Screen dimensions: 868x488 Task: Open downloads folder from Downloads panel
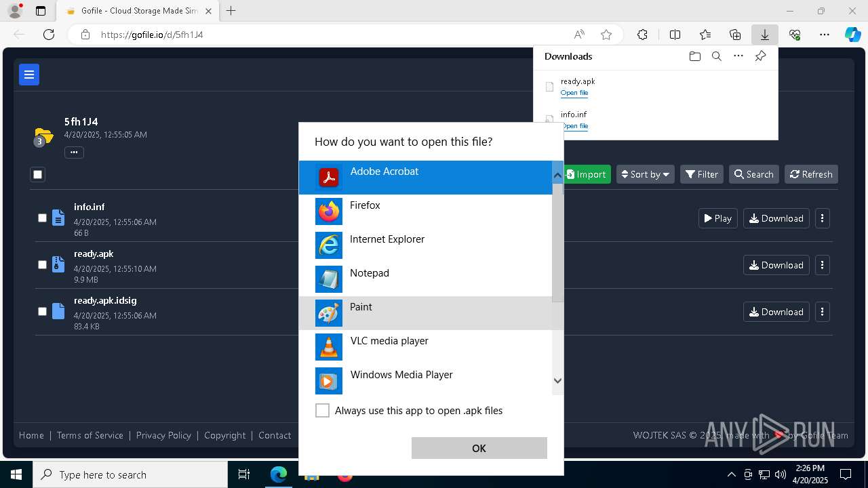tap(694, 56)
